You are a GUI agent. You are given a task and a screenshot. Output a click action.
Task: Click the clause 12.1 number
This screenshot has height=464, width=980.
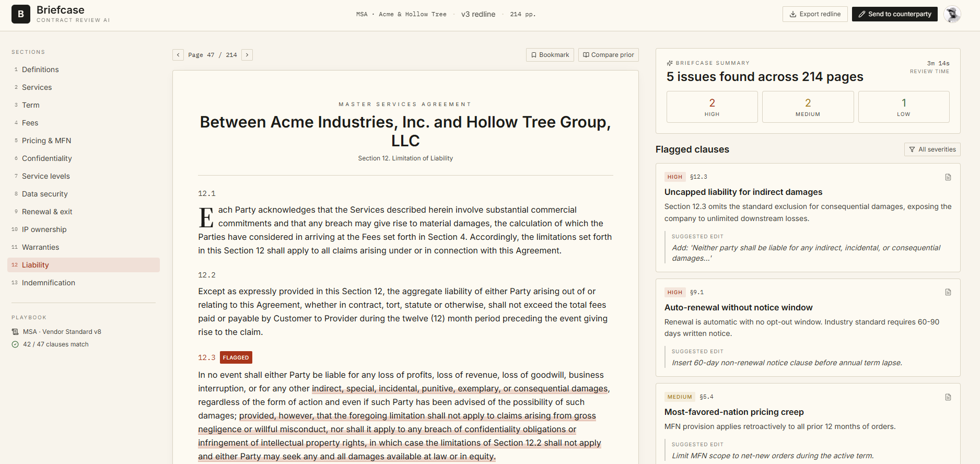click(x=207, y=194)
